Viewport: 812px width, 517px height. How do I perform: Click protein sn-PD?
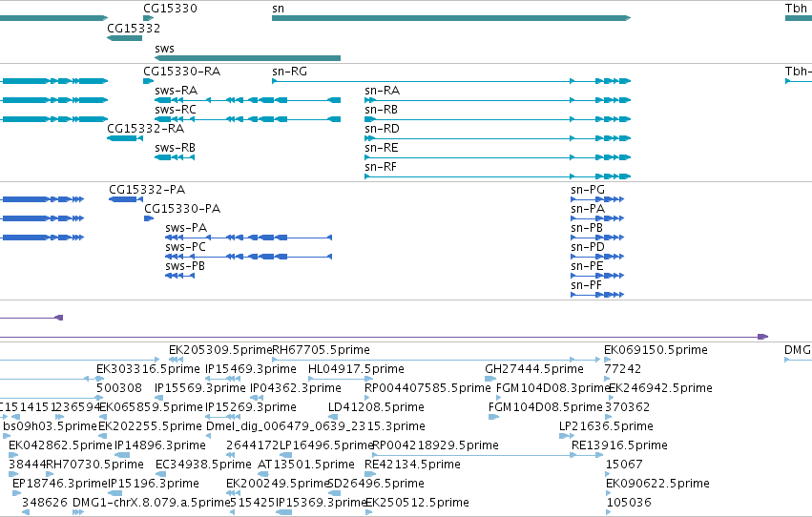597,257
